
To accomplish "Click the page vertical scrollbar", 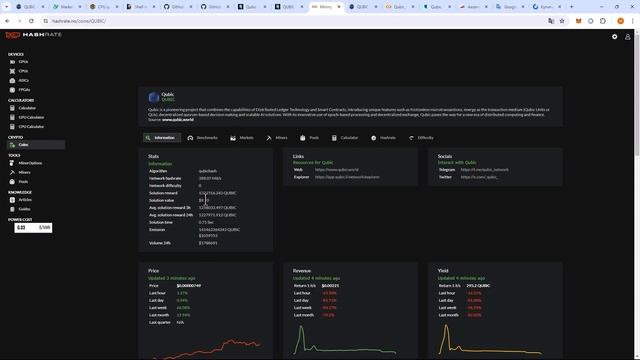I will pyautogui.click(x=637, y=94).
